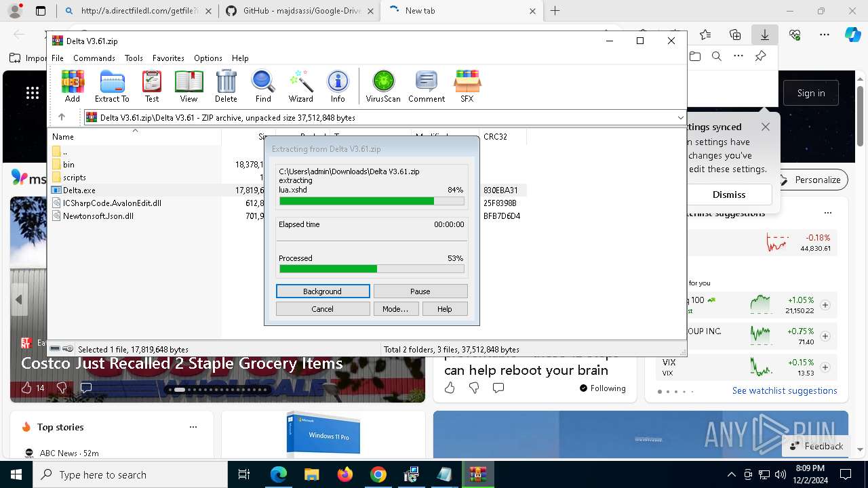Screen dimensions: 868x488
Task: Open the Copilot sidebar icon
Action: pos(852,35)
